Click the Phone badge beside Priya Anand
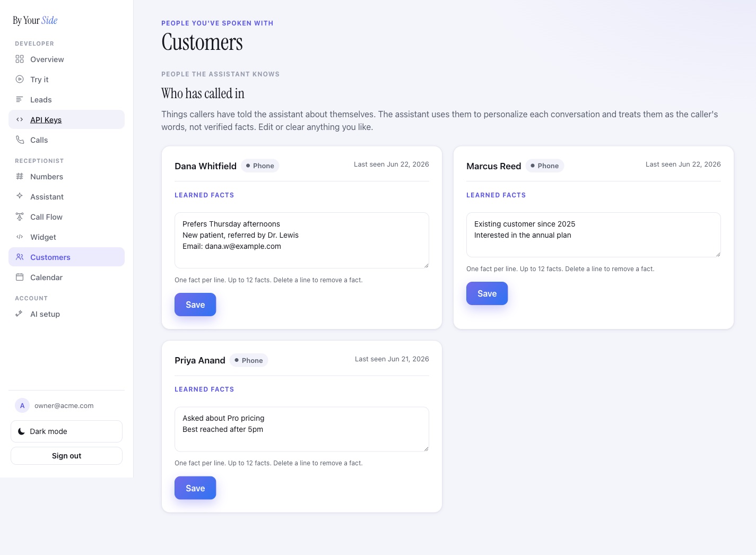 click(x=249, y=360)
